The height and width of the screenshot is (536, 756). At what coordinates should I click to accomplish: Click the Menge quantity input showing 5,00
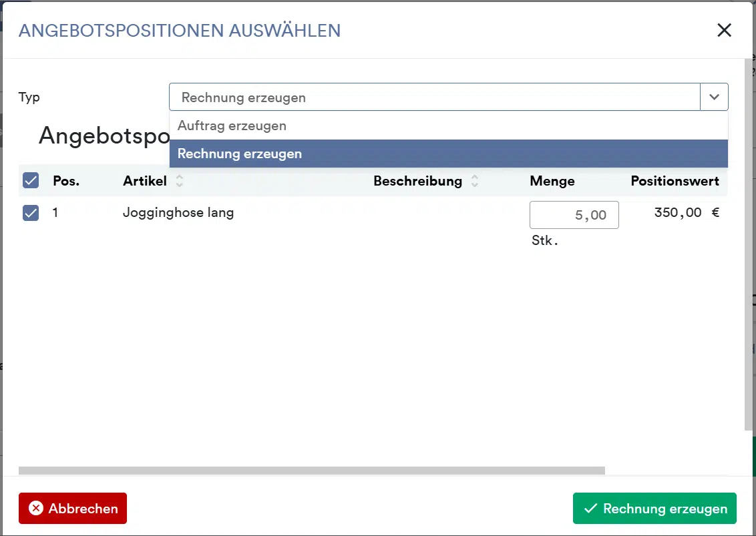[574, 214]
